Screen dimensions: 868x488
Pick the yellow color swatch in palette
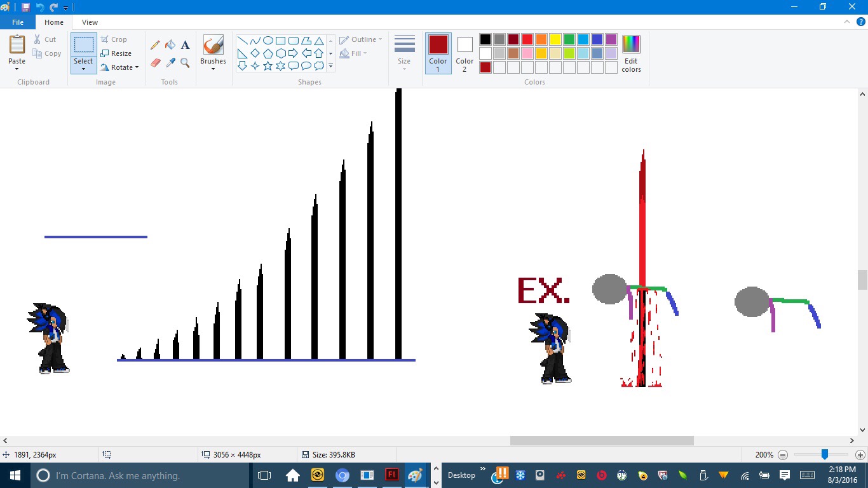click(x=555, y=39)
